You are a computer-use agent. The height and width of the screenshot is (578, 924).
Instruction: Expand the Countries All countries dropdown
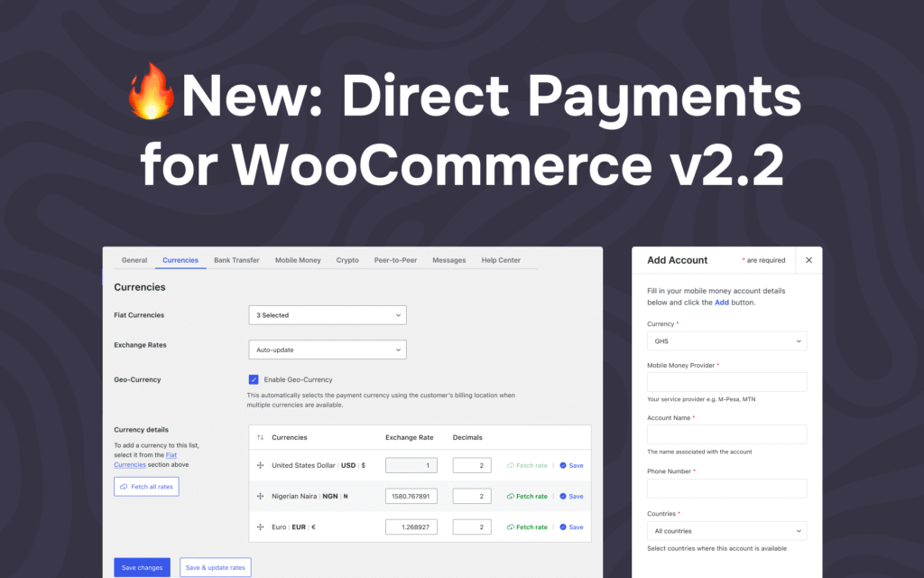coord(726,531)
